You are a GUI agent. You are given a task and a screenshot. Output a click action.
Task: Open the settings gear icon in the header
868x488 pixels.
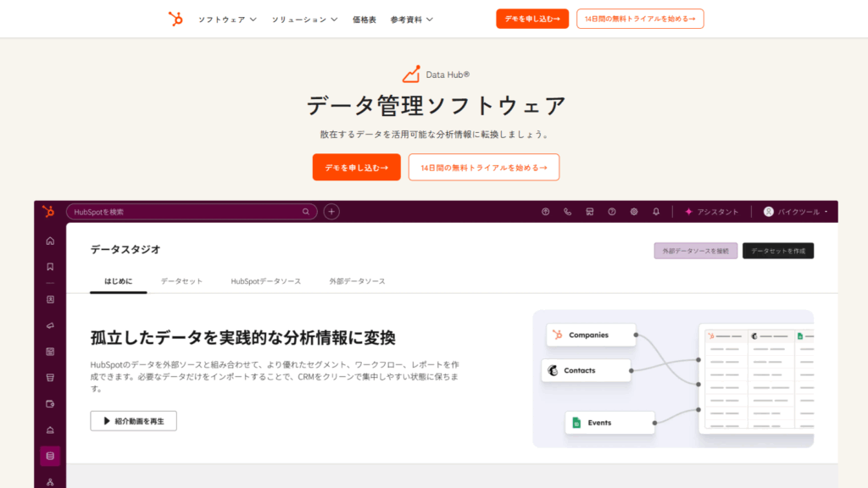(x=633, y=212)
